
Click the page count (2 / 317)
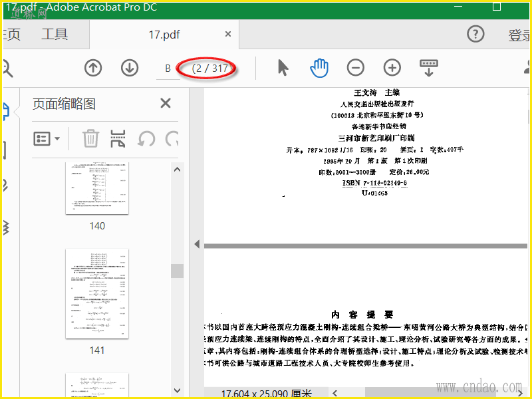210,68
